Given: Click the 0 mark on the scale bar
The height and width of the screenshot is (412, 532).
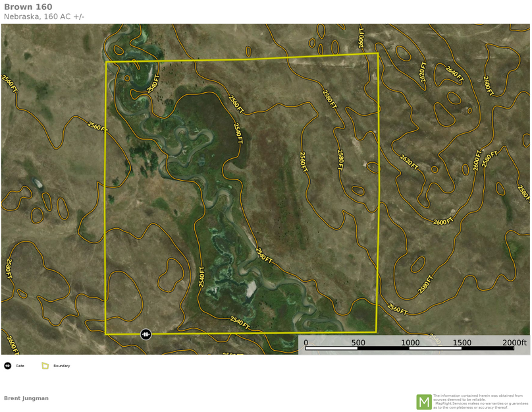Looking at the screenshot, I should click(306, 343).
